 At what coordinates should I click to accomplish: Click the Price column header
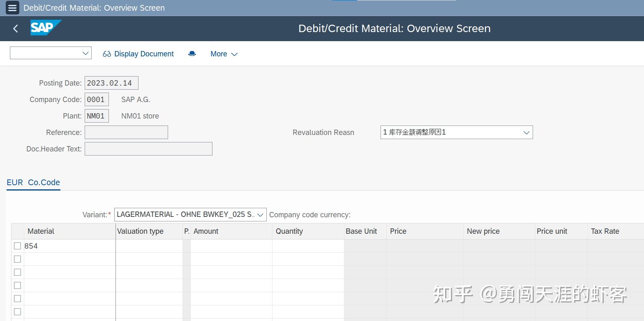click(x=425, y=231)
